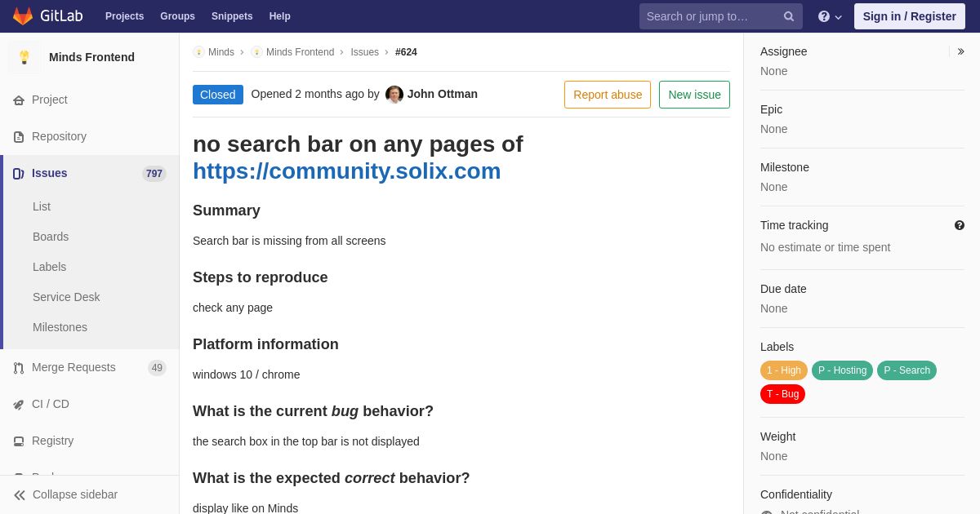
Task: Click the Collapse sidebar chevrons icon
Action: (20, 495)
